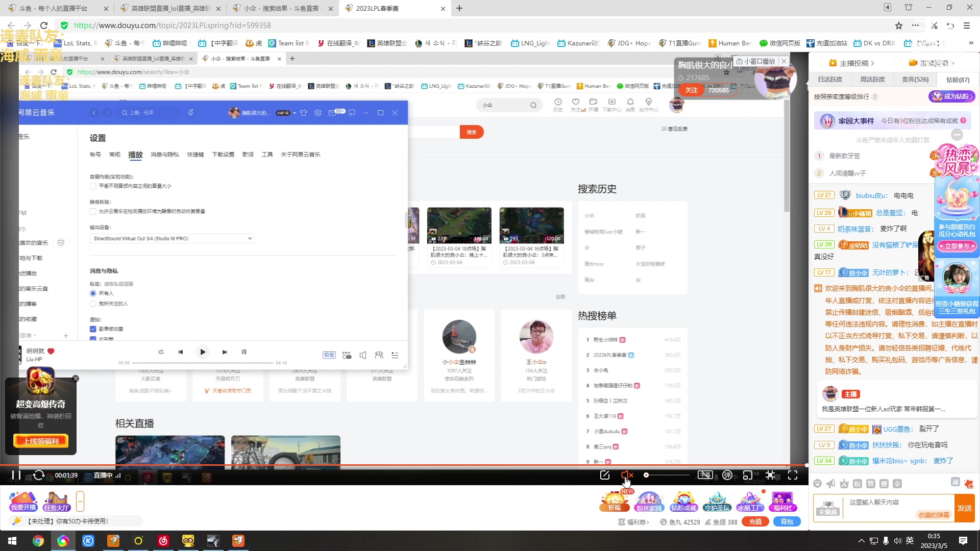Adjust the live stream volume slider
Screen dimensions: 980x551
pos(667,475)
